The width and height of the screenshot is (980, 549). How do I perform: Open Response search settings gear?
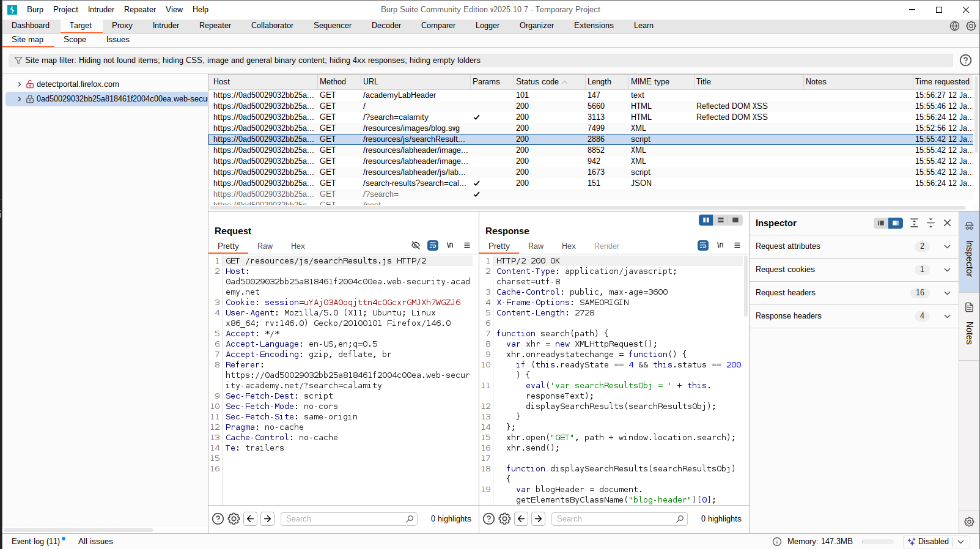coord(504,518)
